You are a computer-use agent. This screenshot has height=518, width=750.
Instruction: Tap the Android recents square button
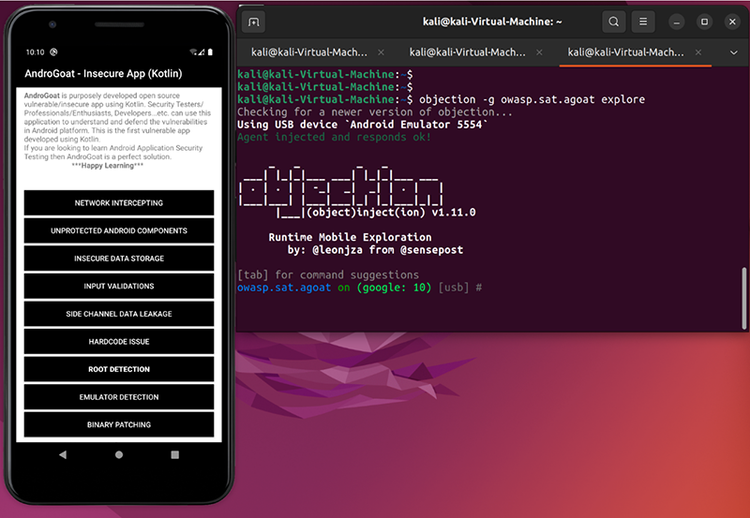click(175, 455)
